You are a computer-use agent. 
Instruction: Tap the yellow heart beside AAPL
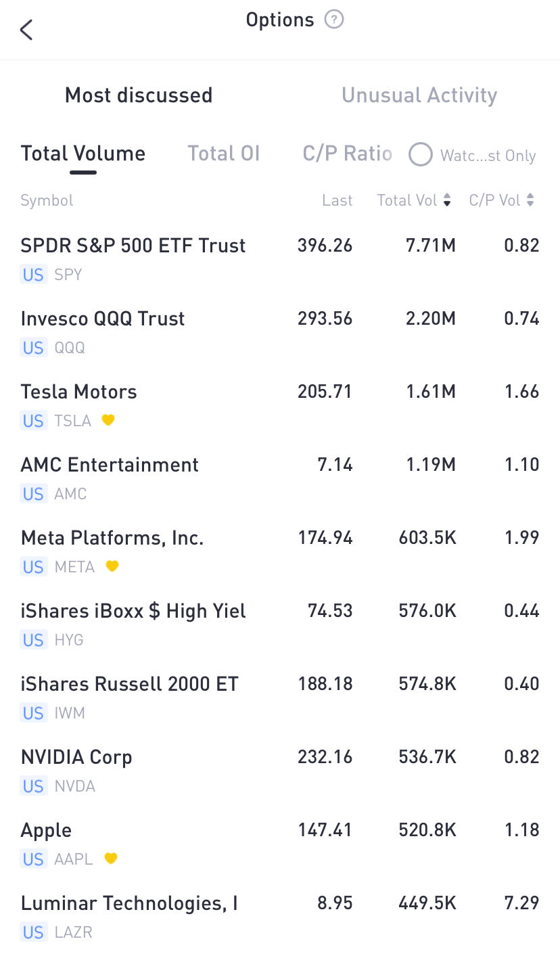pyautogui.click(x=111, y=859)
